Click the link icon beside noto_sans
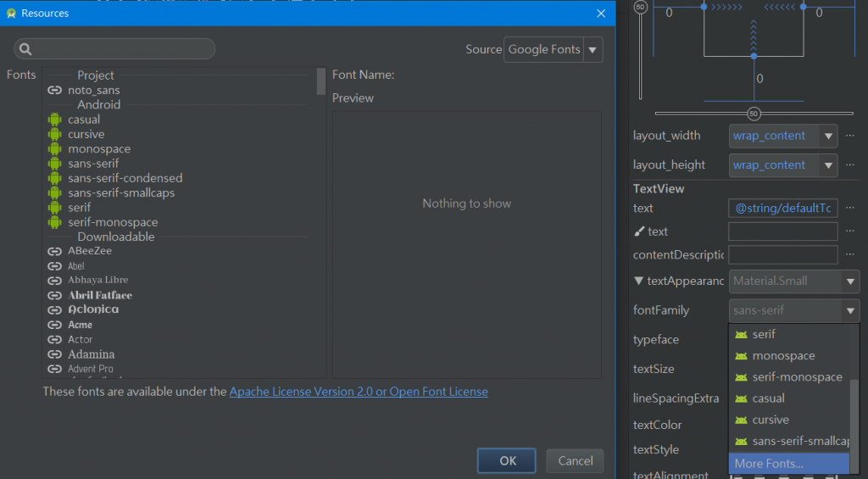Viewport: 868px width, 479px height. pyautogui.click(x=54, y=90)
